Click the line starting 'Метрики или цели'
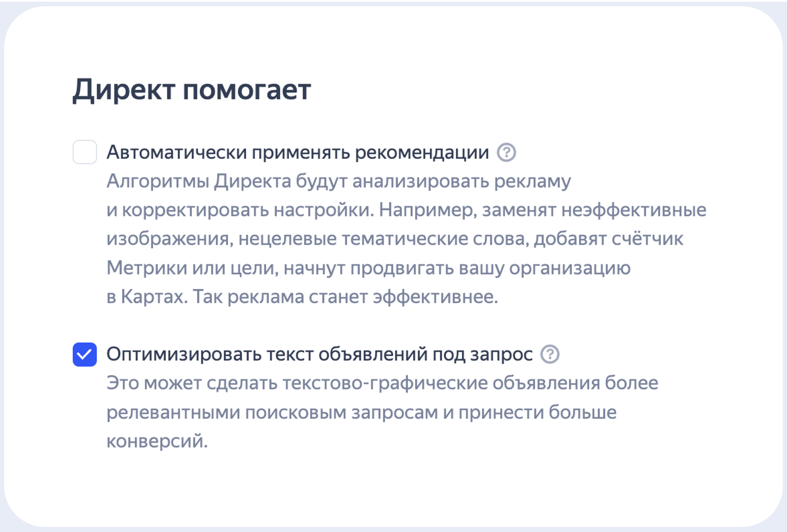The height and width of the screenshot is (532, 787). (368, 268)
